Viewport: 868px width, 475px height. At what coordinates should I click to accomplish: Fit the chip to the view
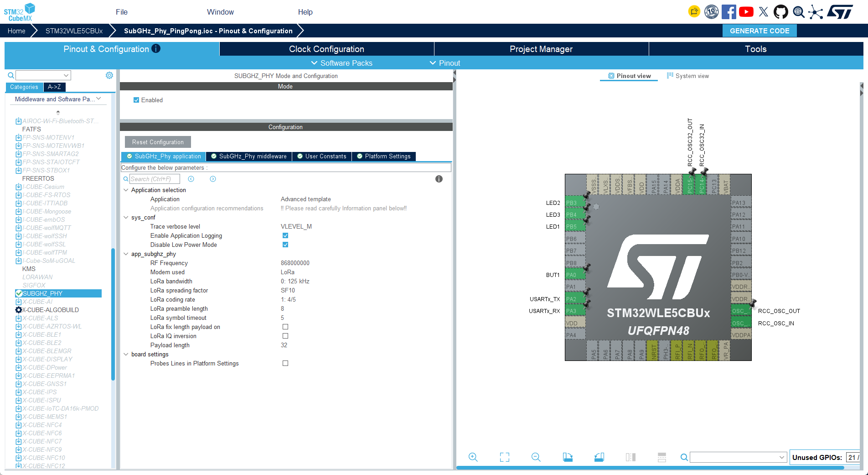(x=505, y=457)
